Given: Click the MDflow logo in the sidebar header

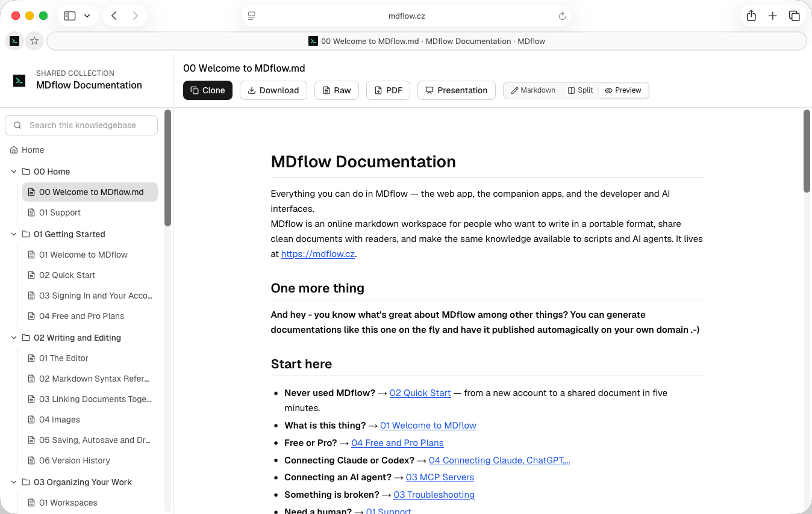Looking at the screenshot, I should pos(19,80).
